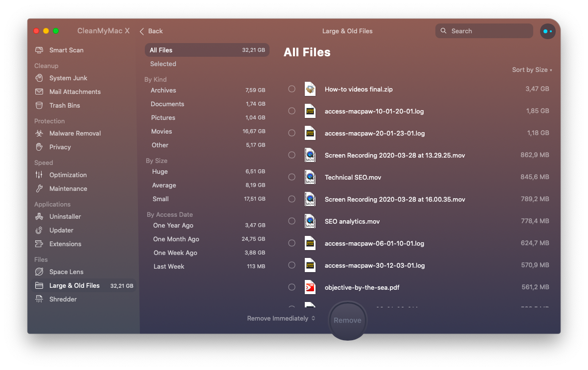This screenshot has width=588, height=370.
Task: Click access-macpaw-20-01-23-01.log file name
Action: point(375,133)
